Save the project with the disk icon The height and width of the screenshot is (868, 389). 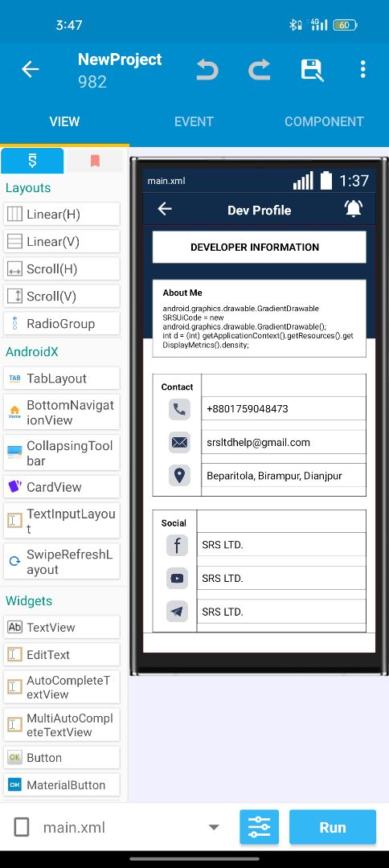pyautogui.click(x=312, y=70)
